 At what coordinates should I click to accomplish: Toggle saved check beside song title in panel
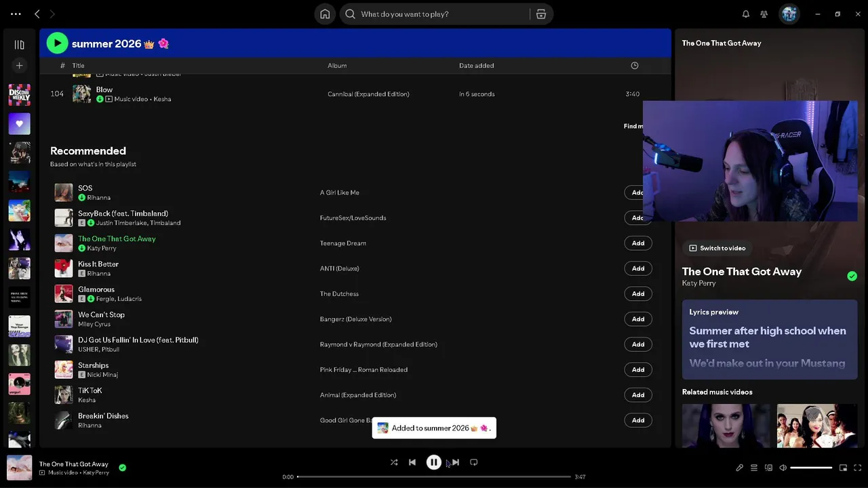852,276
